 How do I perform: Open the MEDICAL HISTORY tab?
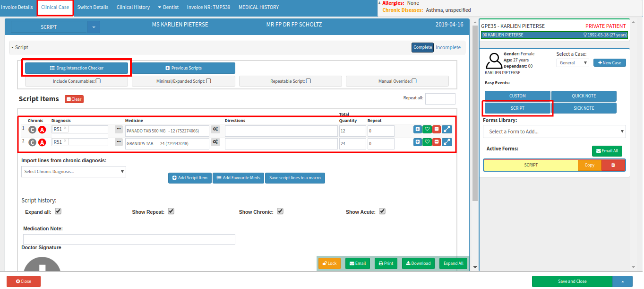[258, 7]
